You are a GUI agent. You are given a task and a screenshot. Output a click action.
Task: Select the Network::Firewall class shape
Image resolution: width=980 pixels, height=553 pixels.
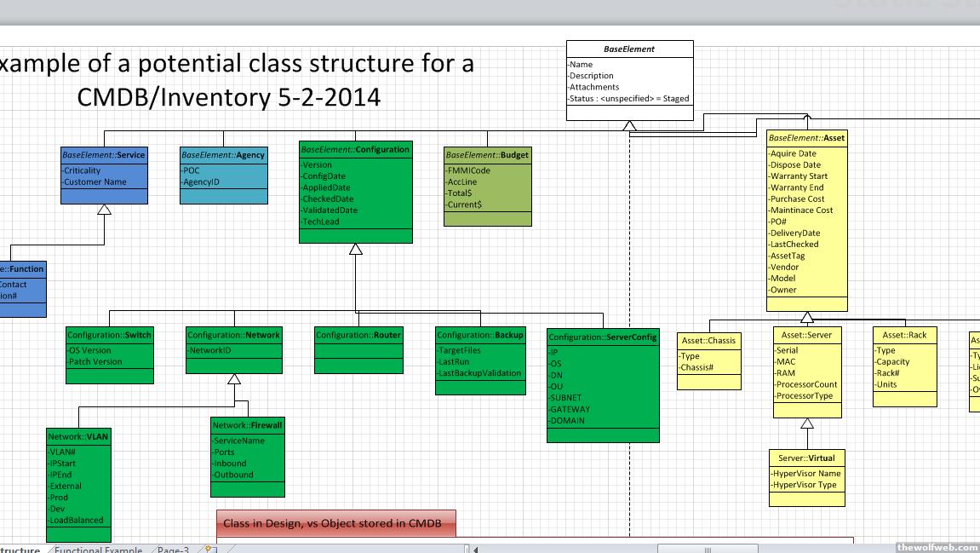pos(248,456)
